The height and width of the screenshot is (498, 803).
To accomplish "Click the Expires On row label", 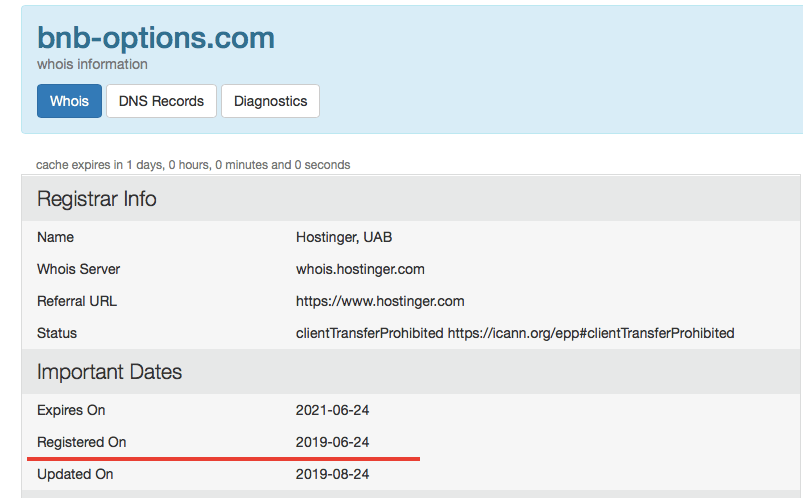I will pos(71,410).
